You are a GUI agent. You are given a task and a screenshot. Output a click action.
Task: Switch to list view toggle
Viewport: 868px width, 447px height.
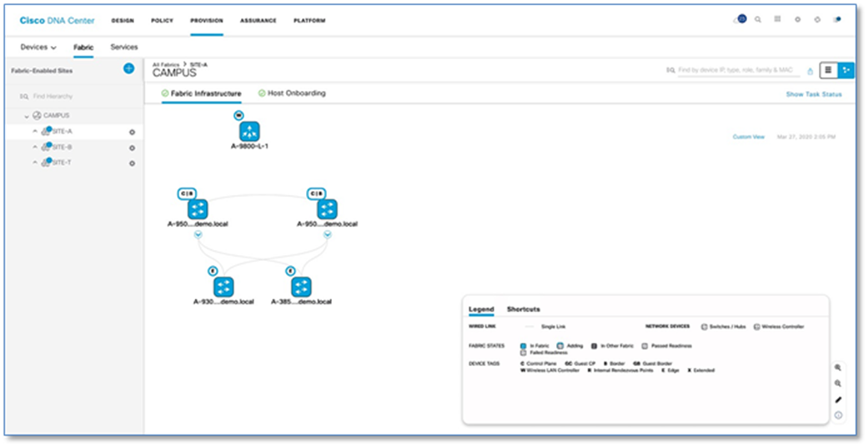tap(828, 70)
